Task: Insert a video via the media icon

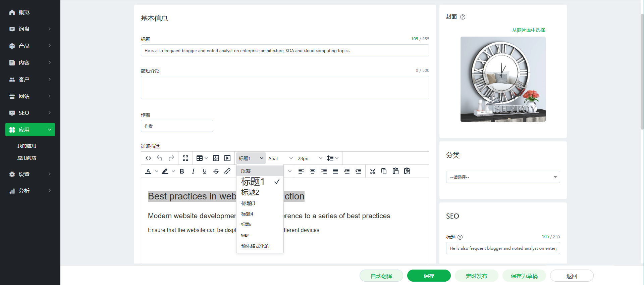Action: point(227,158)
